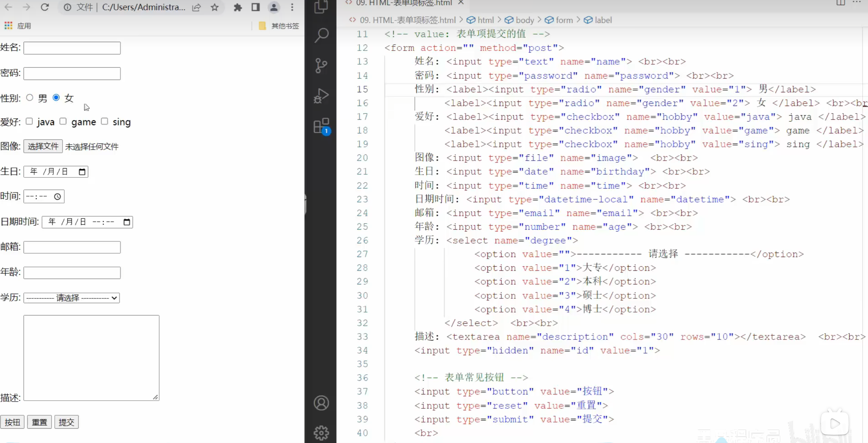Viewport: 868px width, 443px height.
Task: Open the Accounts icon in activity bar
Action: coord(321,403)
